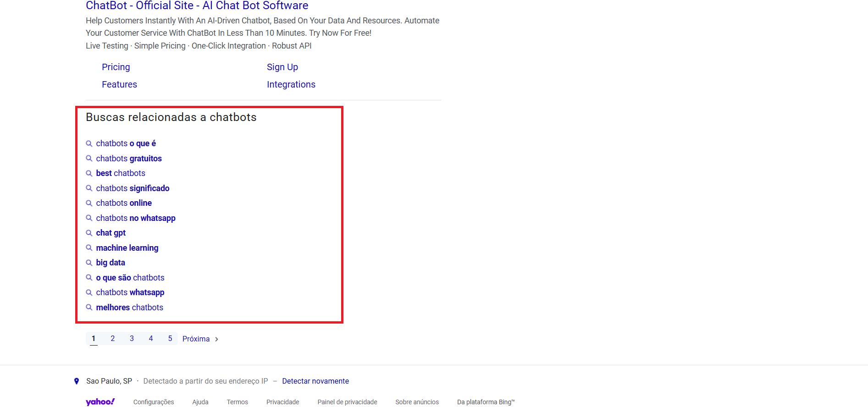Open the Pricing sitelink
868x407 pixels.
(116, 67)
